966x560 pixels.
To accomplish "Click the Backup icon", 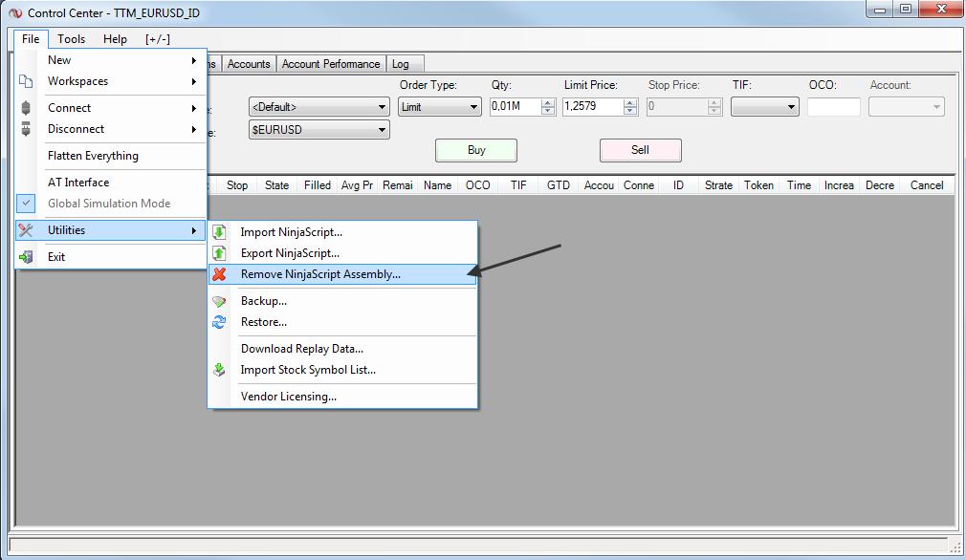I will [219, 301].
